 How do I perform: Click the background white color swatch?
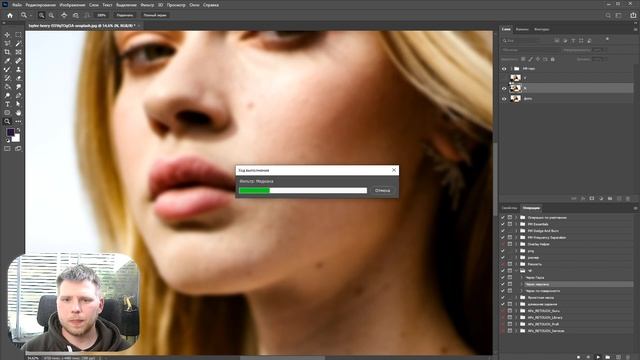coord(16,138)
